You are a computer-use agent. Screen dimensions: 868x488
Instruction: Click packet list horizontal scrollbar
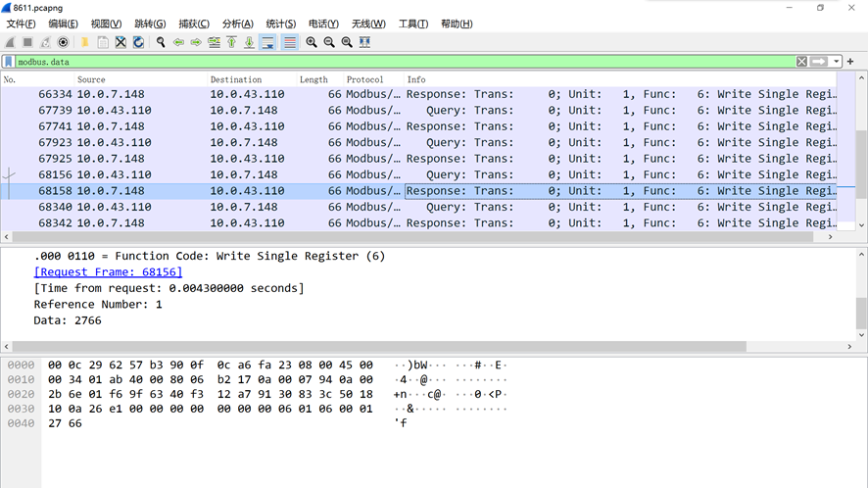[411, 237]
